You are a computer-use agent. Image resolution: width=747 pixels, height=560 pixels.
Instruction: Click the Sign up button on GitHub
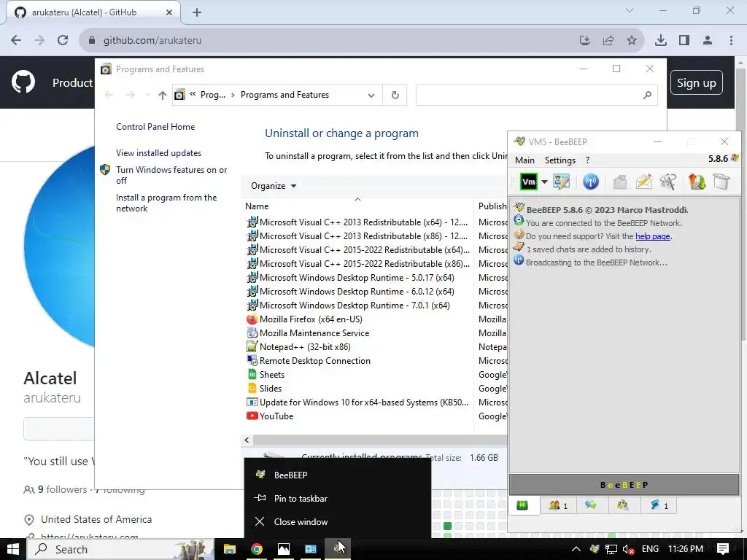click(x=696, y=83)
